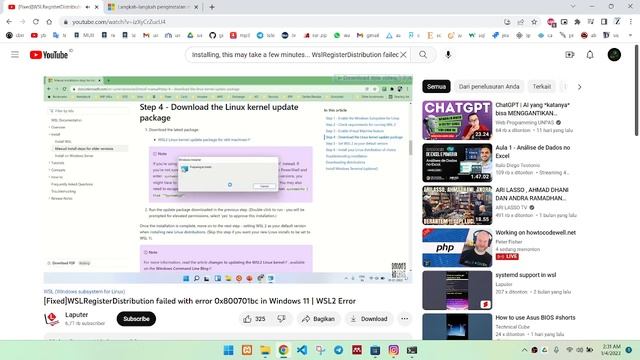Click the Windows Start button
This screenshot has width=640, height=360.
(x=229, y=350)
